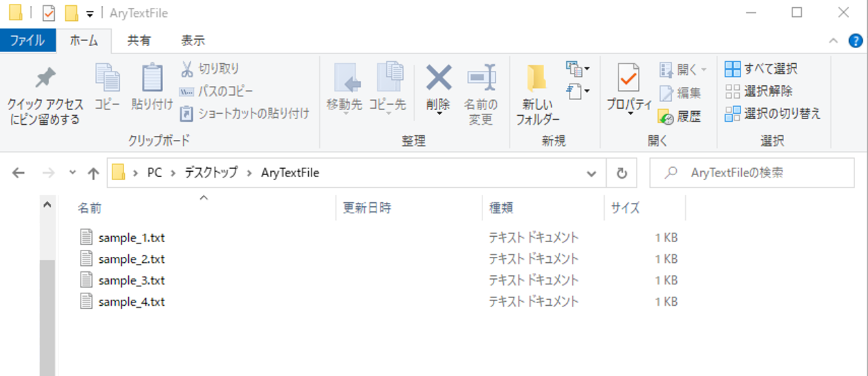Click the Forward navigation arrow

(x=47, y=173)
